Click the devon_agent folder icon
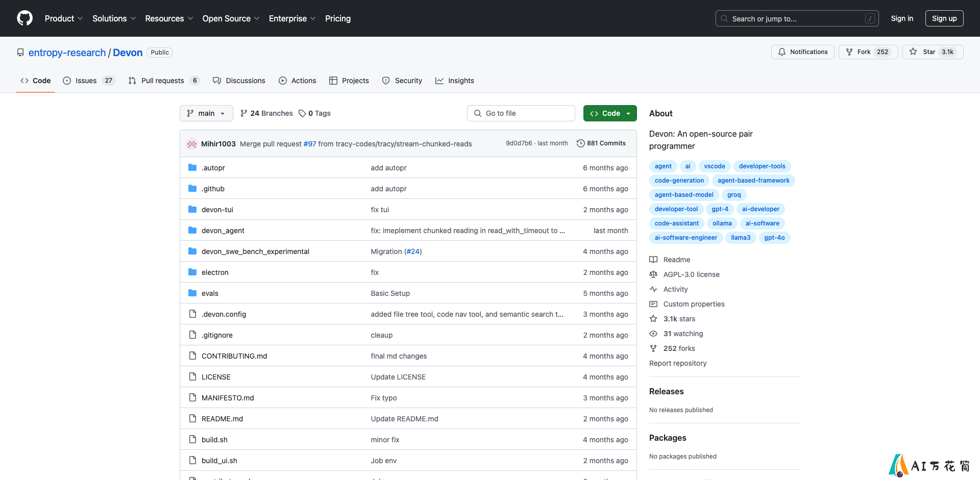980x480 pixels. point(192,231)
